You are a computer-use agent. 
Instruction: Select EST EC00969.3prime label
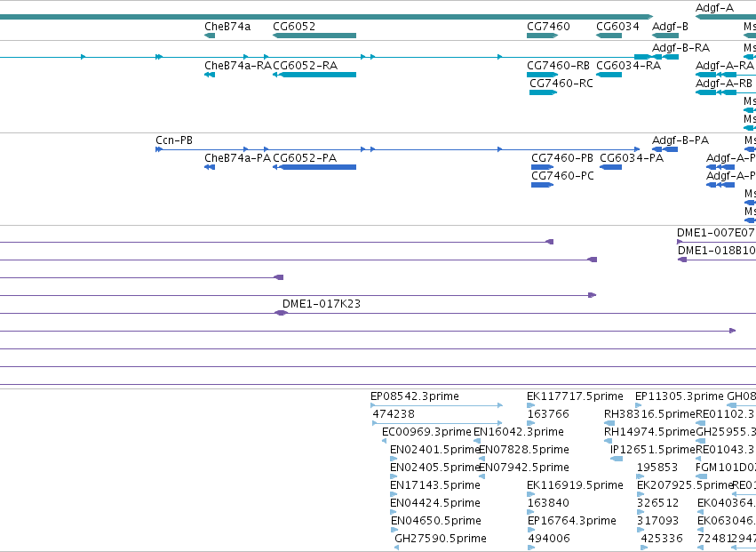(x=426, y=432)
